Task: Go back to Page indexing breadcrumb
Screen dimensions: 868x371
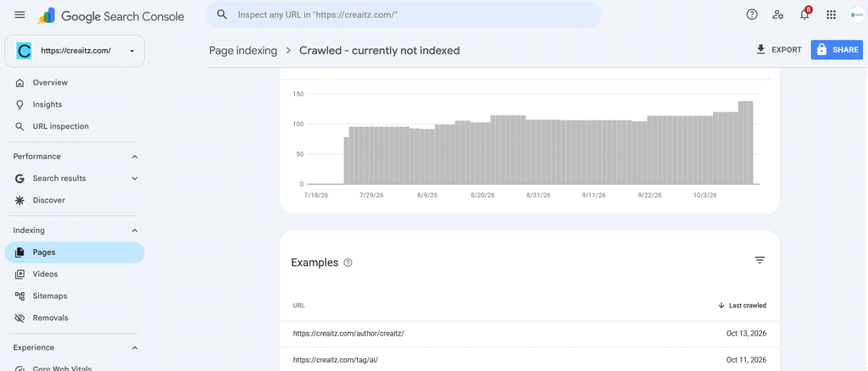Action: 243,51
